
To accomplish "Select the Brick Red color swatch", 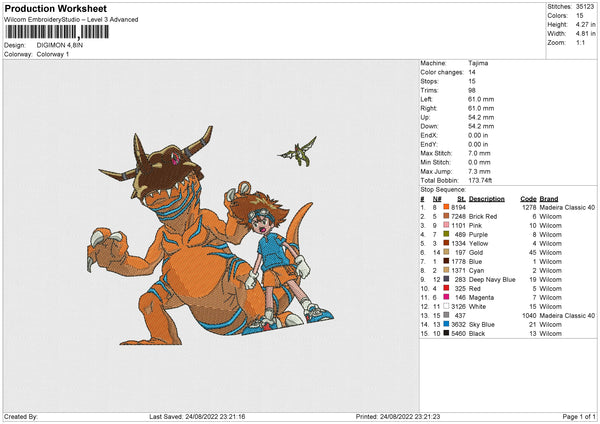I will pos(446,216).
